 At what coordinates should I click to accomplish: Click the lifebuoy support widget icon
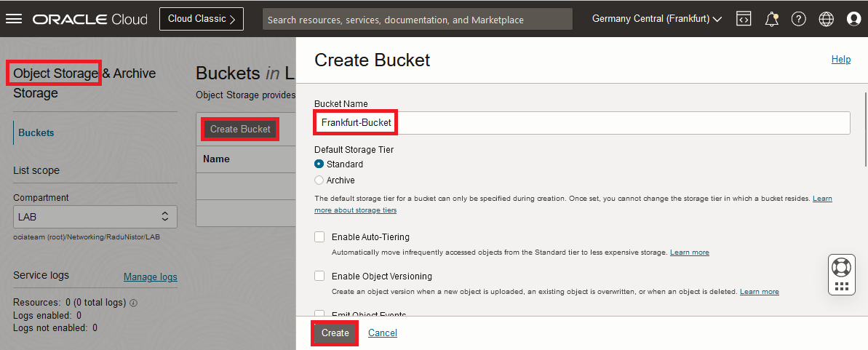[x=841, y=266]
